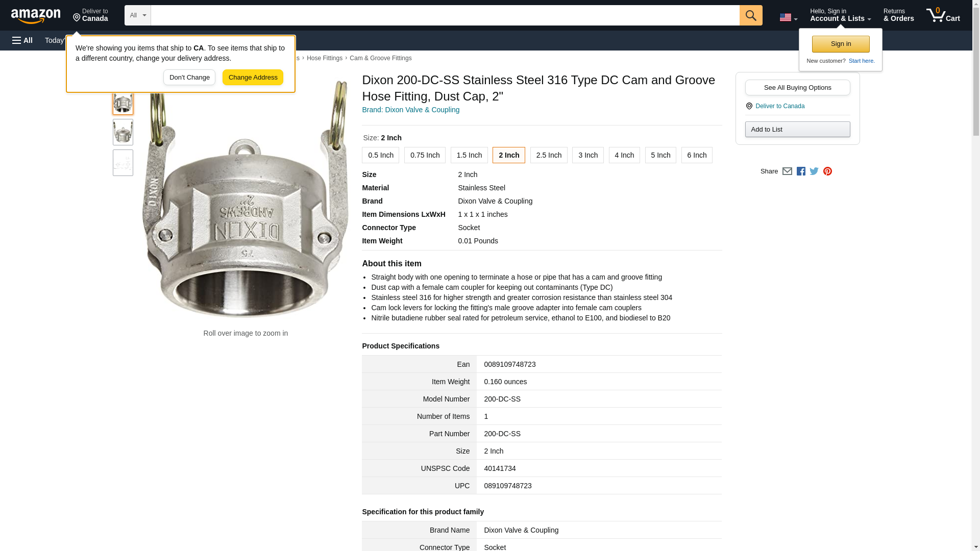
Task: Open the Hose Fittings breadcrumb
Action: coord(324,58)
